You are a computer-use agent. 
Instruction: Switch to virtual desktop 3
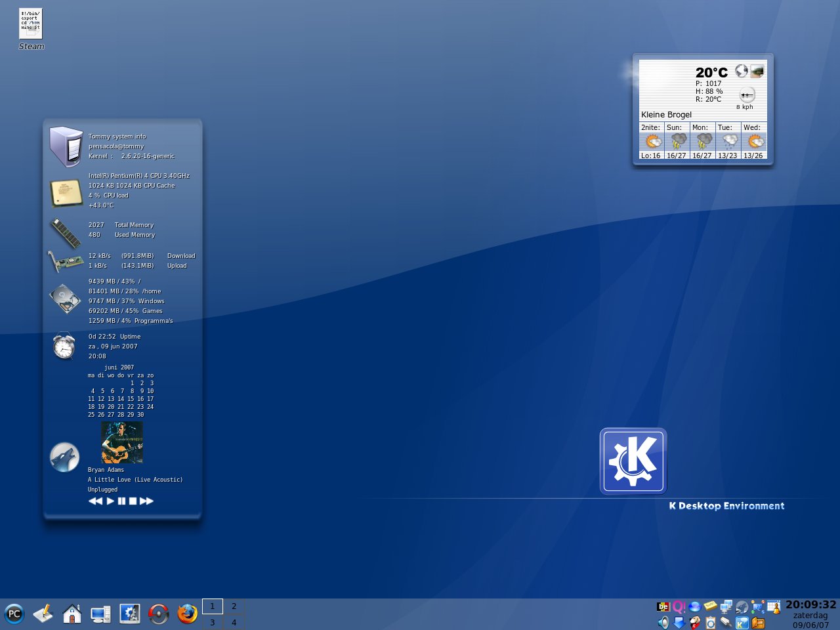[213, 622]
